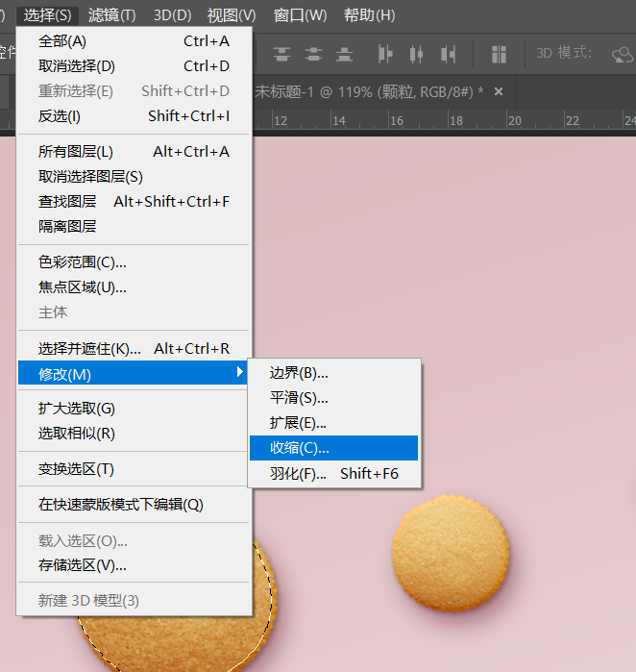Select 边界(B)... in the submenu

coord(333,373)
